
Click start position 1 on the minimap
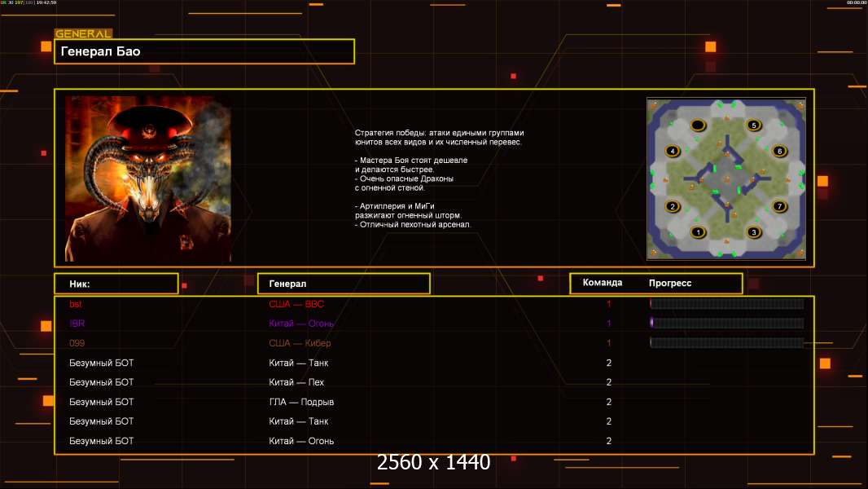coord(697,232)
